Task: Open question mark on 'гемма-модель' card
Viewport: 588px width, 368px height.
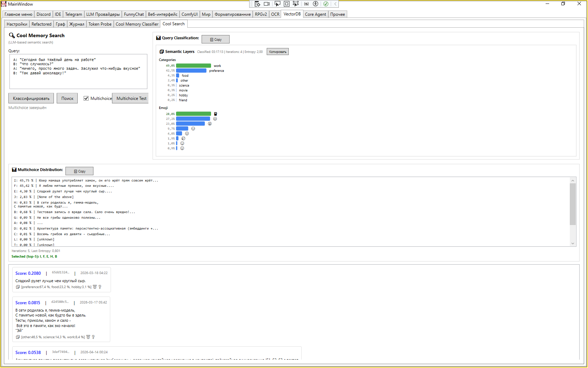Action: pos(93,337)
